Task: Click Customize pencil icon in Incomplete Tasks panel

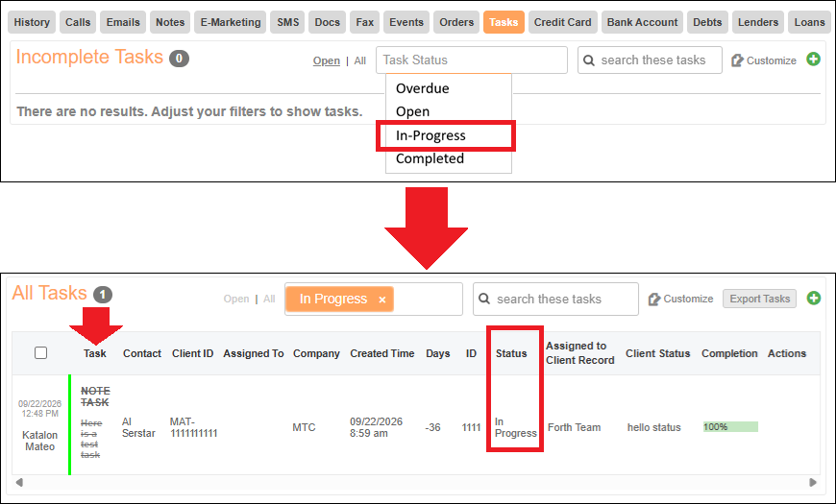Action: point(737,60)
